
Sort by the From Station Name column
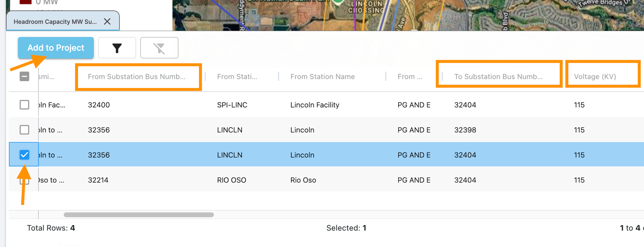pyautogui.click(x=322, y=76)
